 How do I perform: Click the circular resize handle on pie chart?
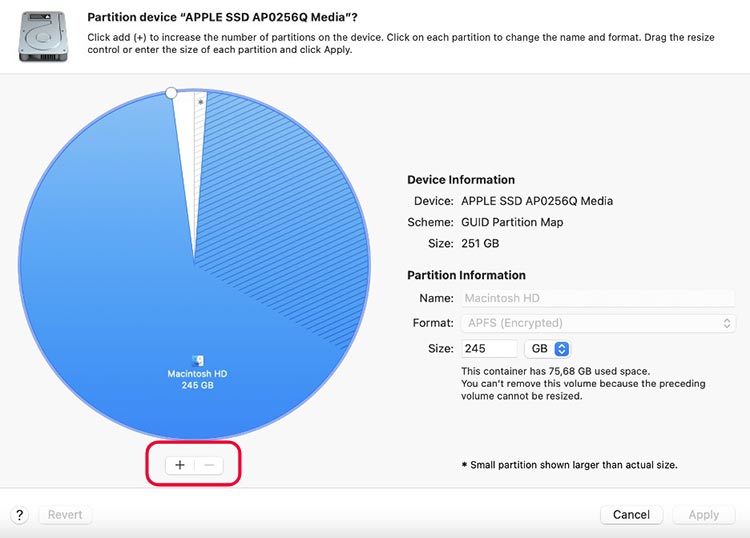171,93
